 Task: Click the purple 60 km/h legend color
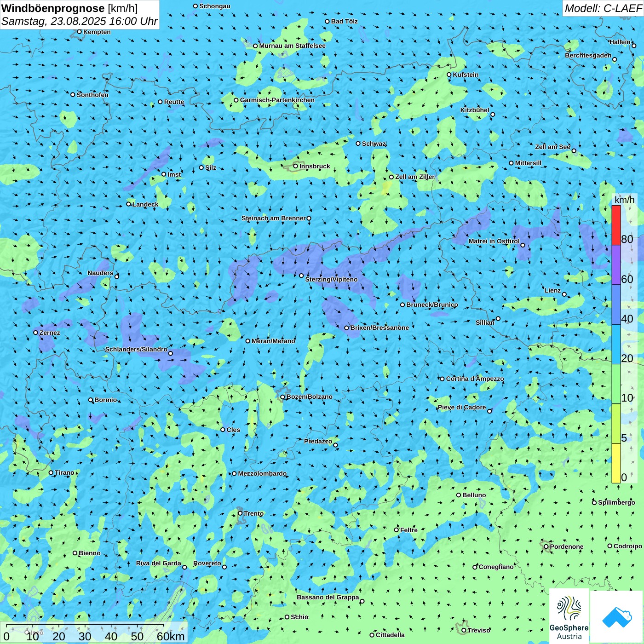click(x=616, y=265)
